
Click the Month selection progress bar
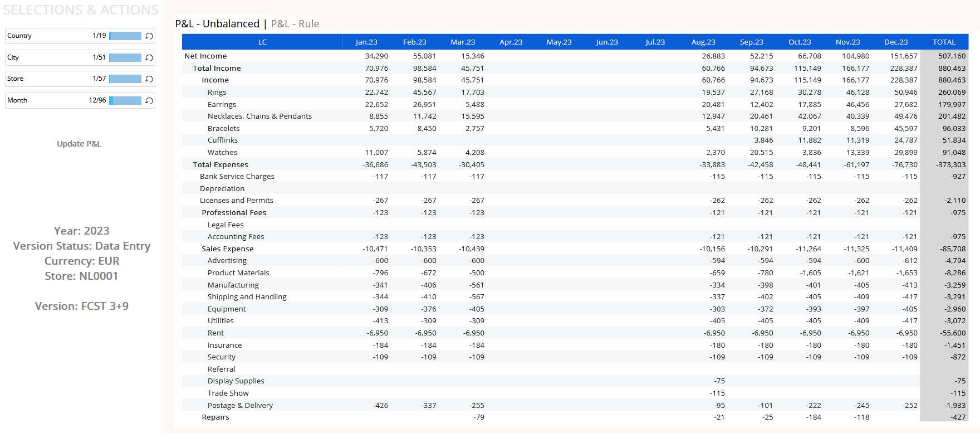point(125,100)
